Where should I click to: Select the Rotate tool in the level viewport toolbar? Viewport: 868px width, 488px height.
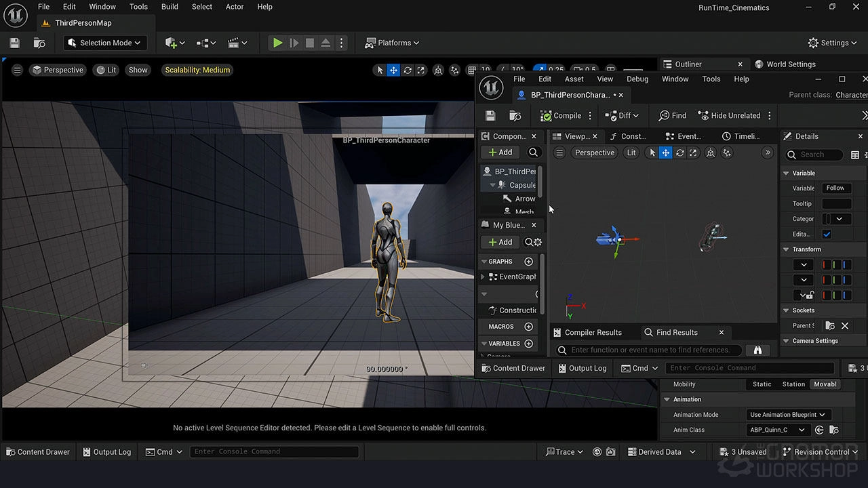(x=408, y=70)
